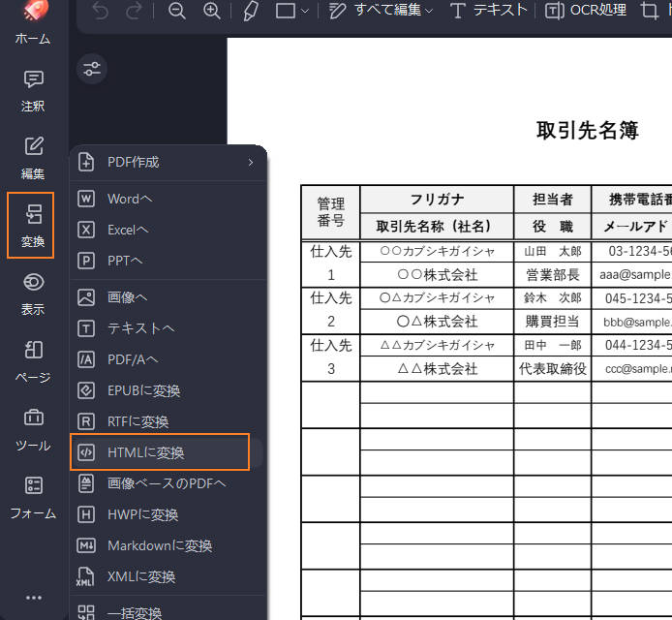Viewport: 672px width, 620px height.
Task: Click the document title 取引先名簿
Action: point(587,131)
